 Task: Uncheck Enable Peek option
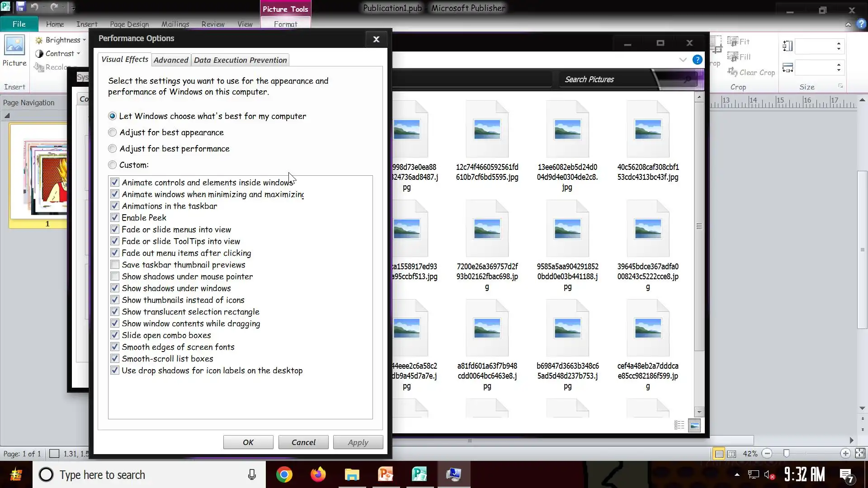pyautogui.click(x=115, y=218)
